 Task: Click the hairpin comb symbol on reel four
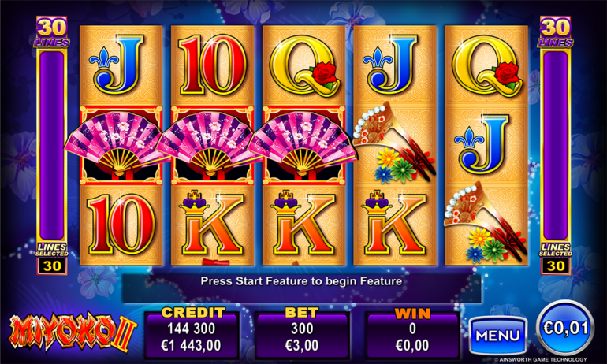[x=395, y=143]
